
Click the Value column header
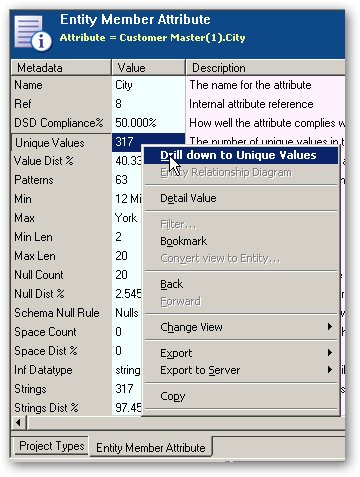(148, 68)
